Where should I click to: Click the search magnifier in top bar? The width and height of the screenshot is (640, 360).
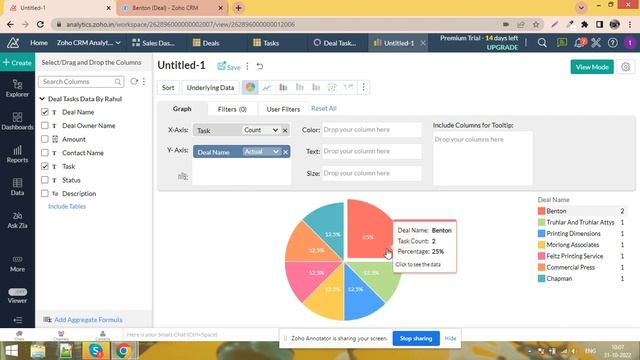[x=542, y=43]
